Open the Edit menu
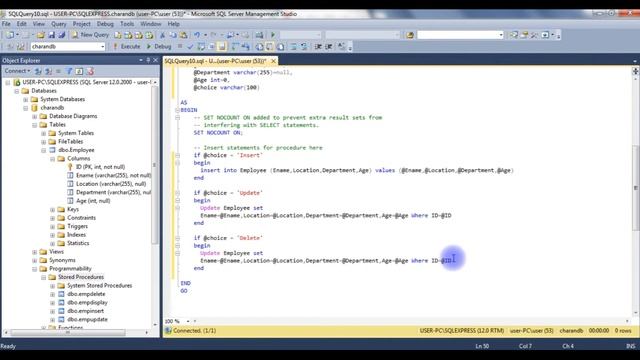Image resolution: width=640 pixels, height=360 pixels. [22, 24]
